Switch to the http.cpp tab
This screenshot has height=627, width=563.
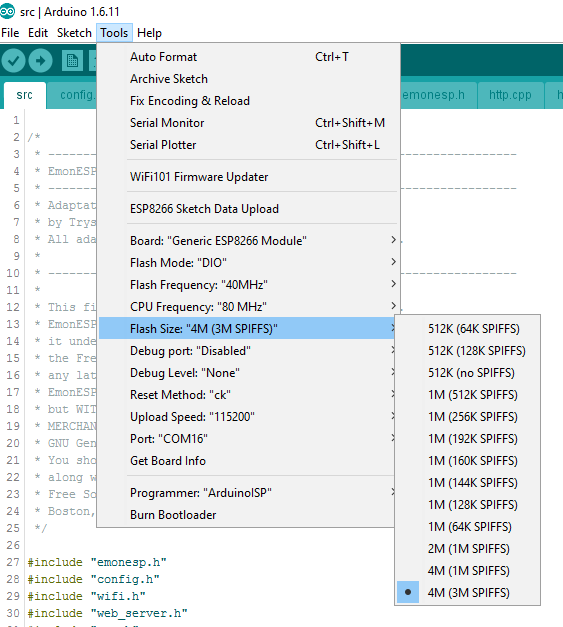pyautogui.click(x=510, y=95)
